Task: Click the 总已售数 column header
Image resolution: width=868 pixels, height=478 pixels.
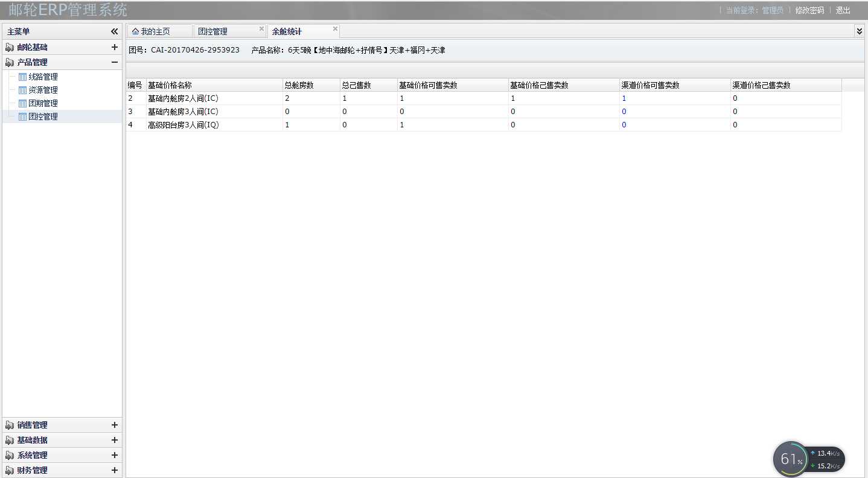Action: [368, 85]
